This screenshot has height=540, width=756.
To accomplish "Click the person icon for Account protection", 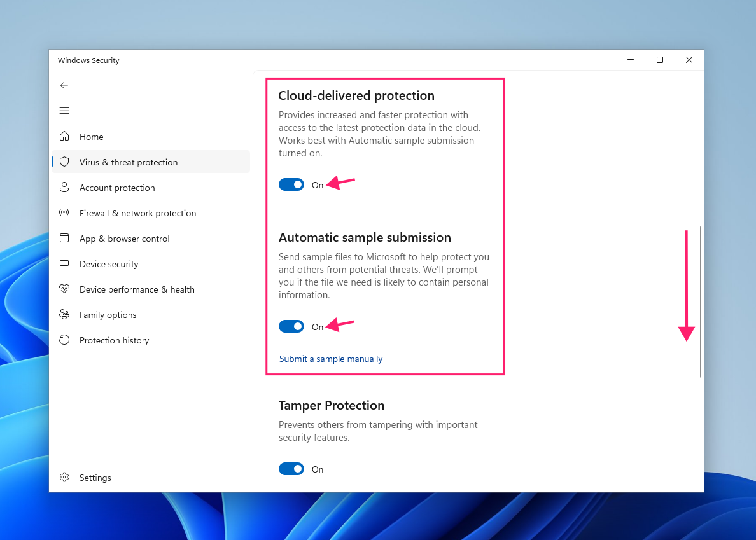I will click(64, 188).
